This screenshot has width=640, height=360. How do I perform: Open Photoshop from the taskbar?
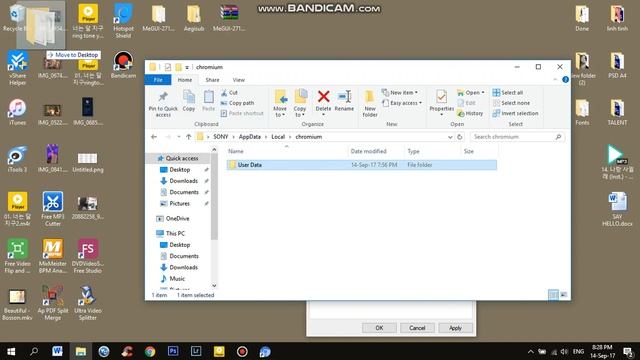pyautogui.click(x=173, y=351)
